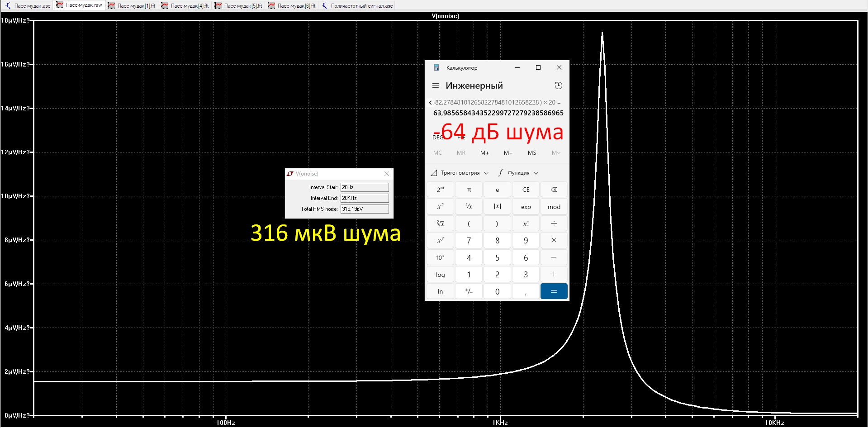Click the close parenthesis button

(x=497, y=224)
